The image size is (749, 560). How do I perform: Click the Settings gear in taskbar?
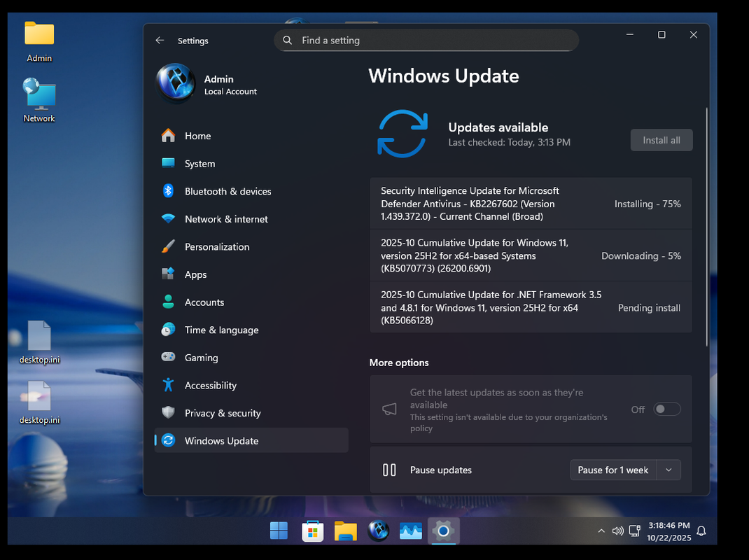(x=443, y=531)
